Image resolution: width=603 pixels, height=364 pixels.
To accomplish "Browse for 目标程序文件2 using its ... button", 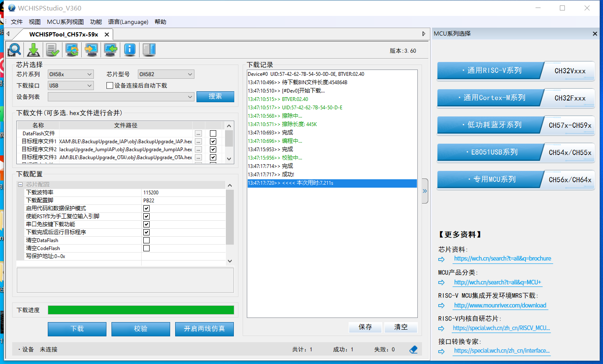I will (199, 150).
